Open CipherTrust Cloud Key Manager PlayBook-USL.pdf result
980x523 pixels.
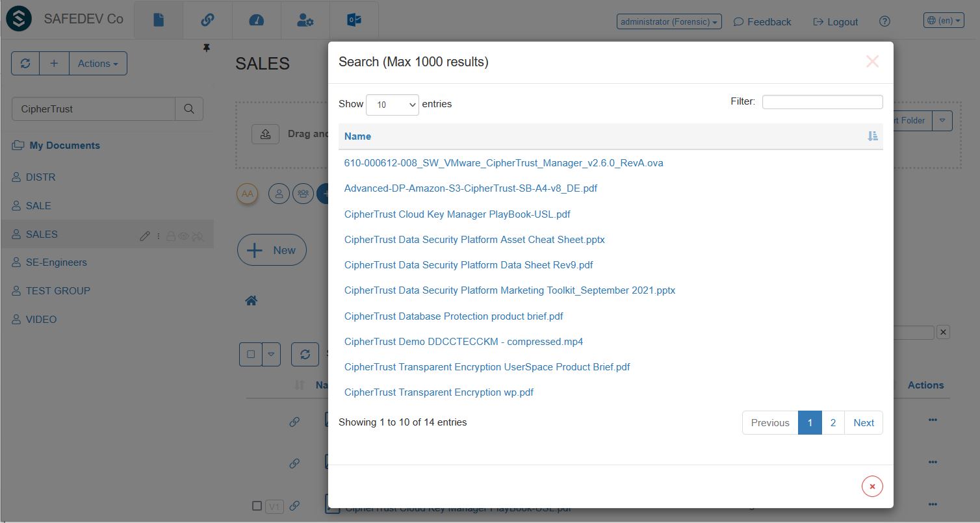458,214
